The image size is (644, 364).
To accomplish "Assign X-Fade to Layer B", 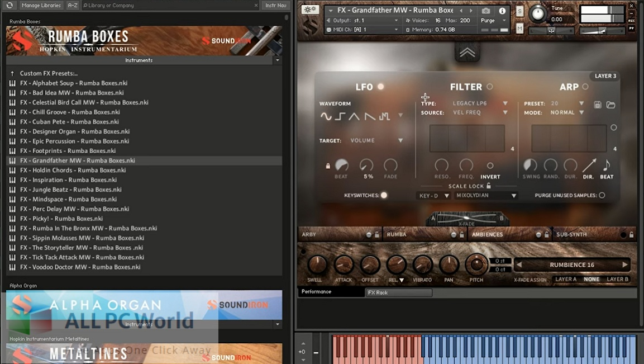I will 618,279.
